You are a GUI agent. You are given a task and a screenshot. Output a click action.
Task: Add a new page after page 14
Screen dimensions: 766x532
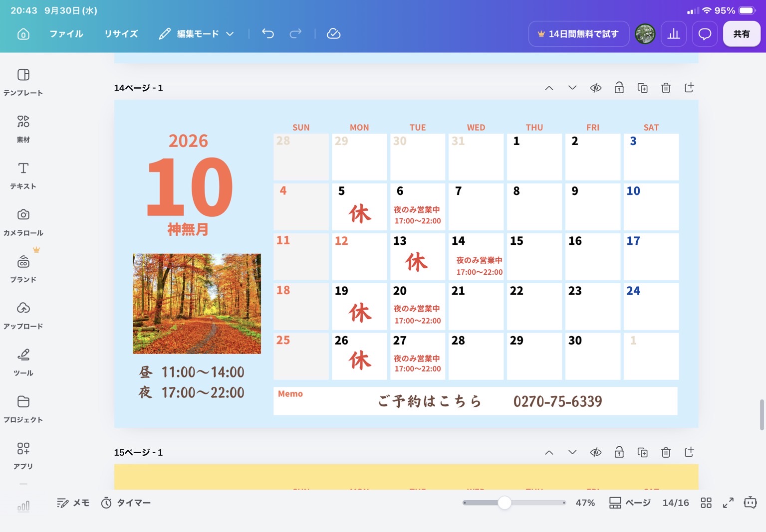click(x=689, y=88)
